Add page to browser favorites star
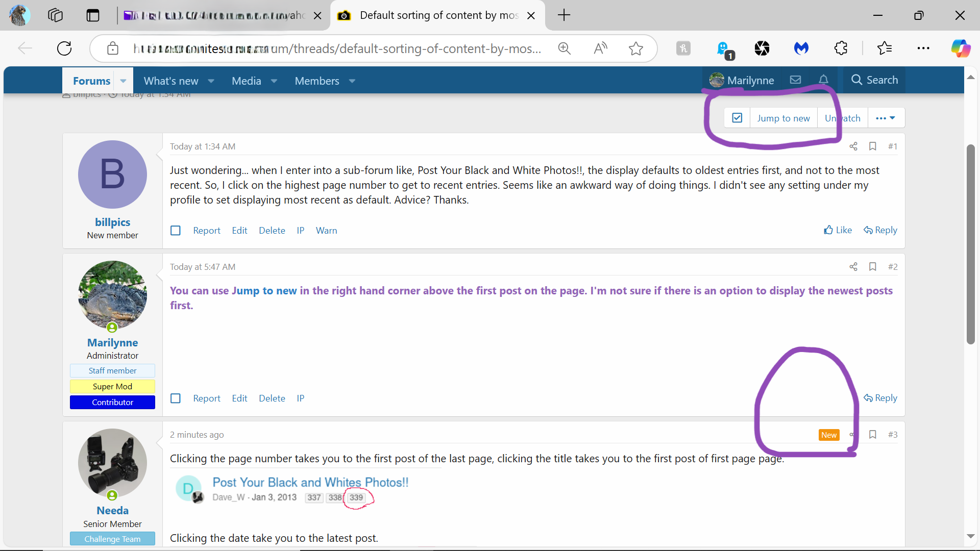The image size is (980, 551). click(635, 48)
